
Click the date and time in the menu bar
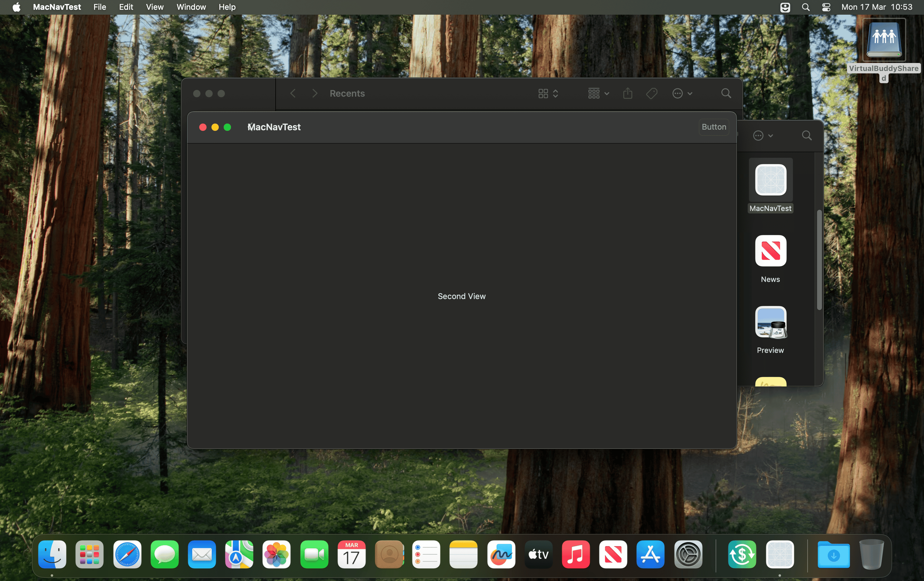tap(876, 7)
